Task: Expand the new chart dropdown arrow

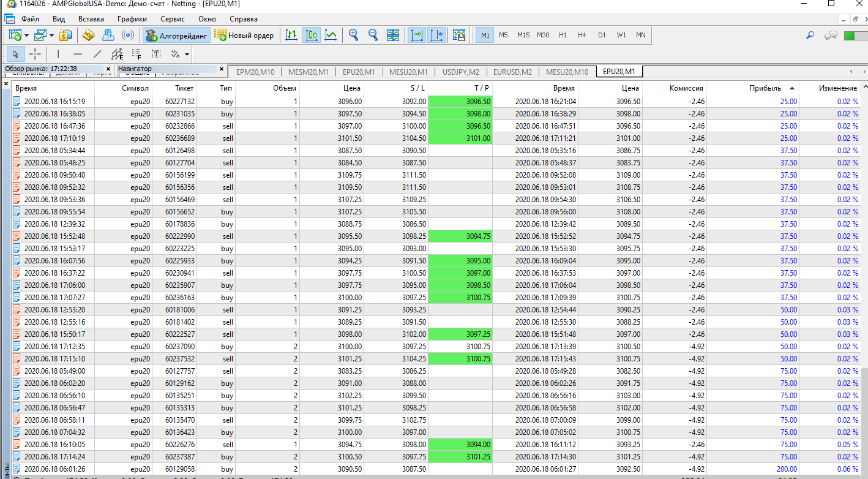Action: coord(27,36)
